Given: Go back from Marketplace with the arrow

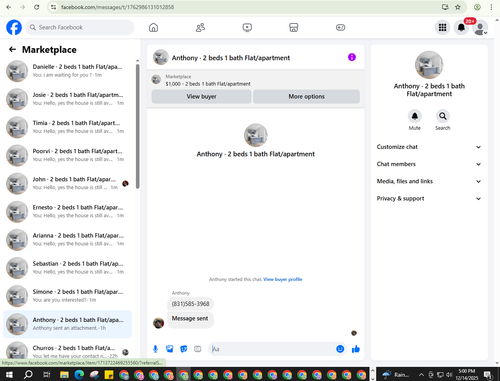Looking at the screenshot, I should (12, 50).
